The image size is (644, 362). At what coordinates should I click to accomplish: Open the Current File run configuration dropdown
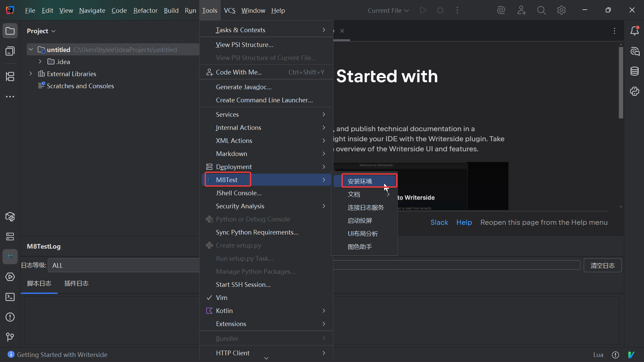(388, 10)
